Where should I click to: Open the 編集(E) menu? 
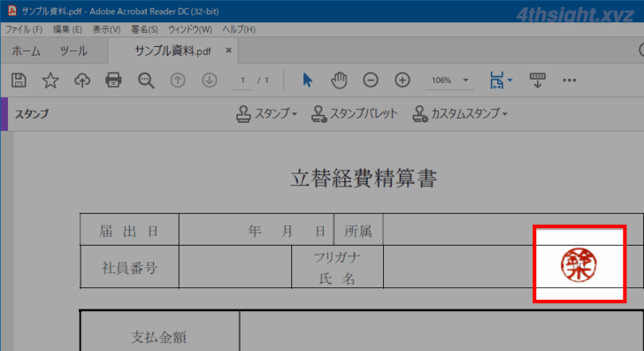point(67,29)
